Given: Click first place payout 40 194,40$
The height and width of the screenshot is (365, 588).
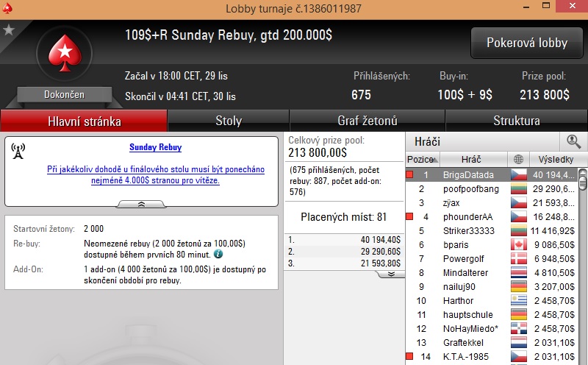Looking at the screenshot, I should [x=380, y=240].
